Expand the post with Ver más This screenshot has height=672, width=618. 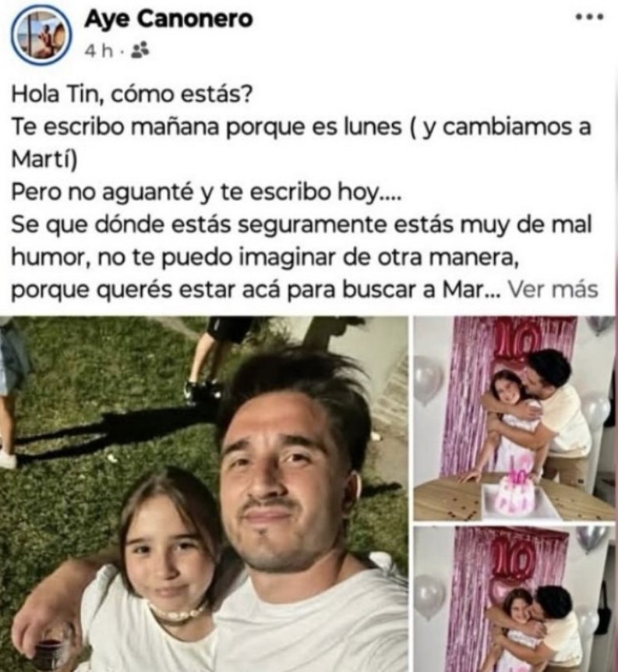(553, 290)
